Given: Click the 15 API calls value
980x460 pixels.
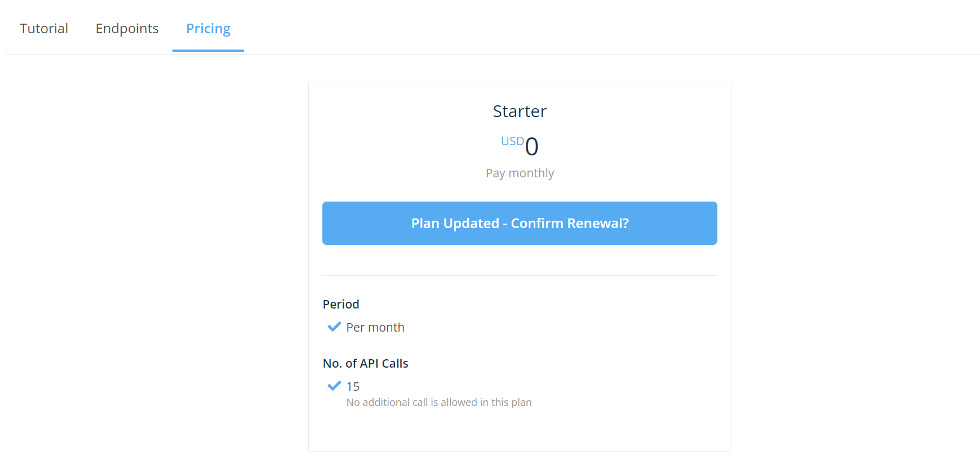Looking at the screenshot, I should click(353, 387).
